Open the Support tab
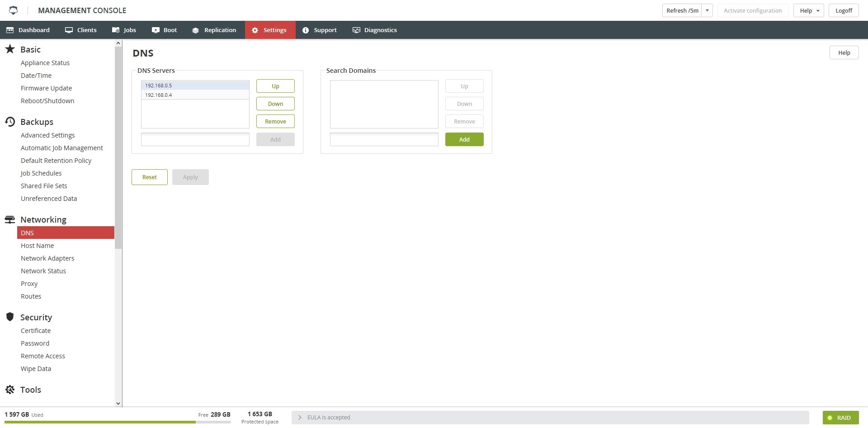Viewport: 868px width, 428px height. coord(320,30)
